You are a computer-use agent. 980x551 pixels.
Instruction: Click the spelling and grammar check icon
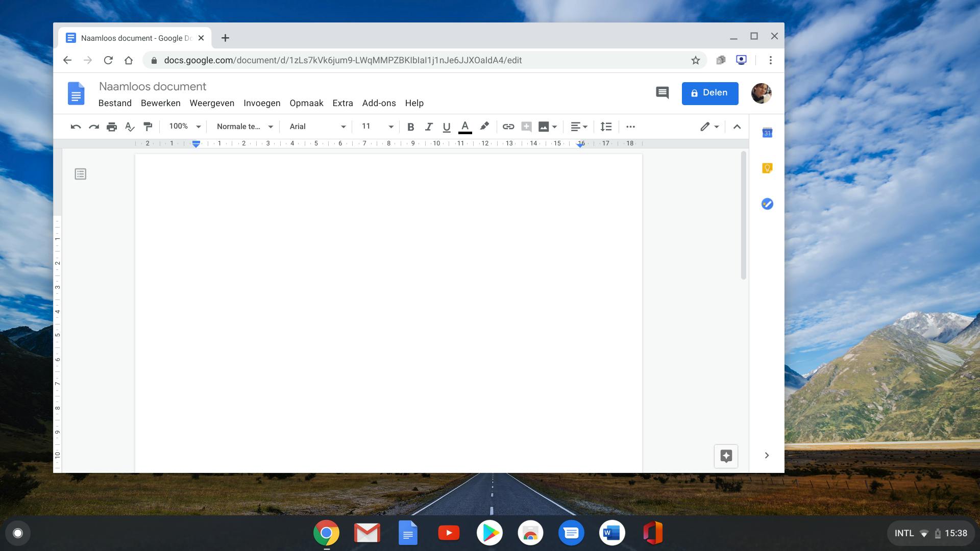(x=130, y=127)
